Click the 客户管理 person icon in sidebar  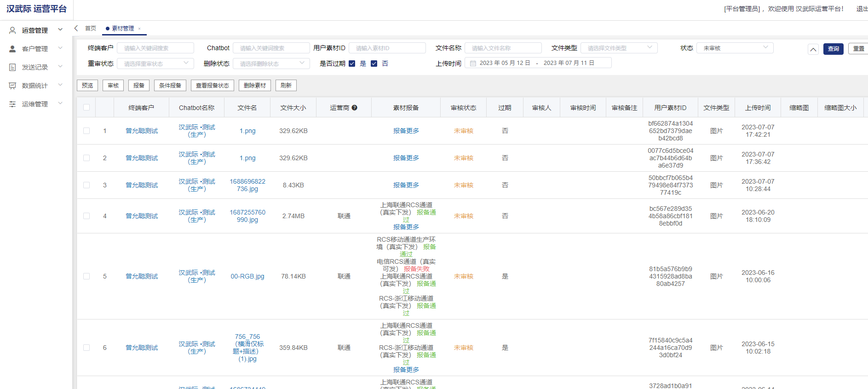point(12,49)
